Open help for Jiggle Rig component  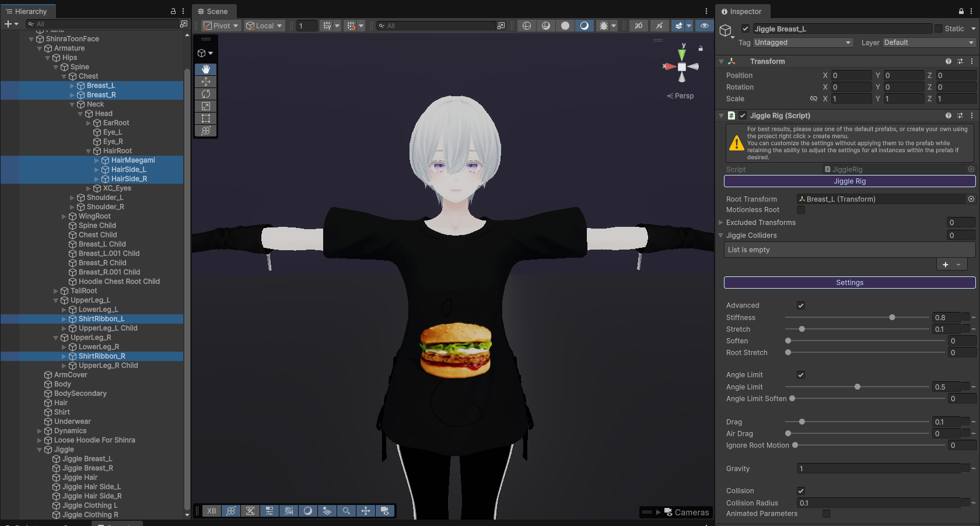tap(949, 115)
